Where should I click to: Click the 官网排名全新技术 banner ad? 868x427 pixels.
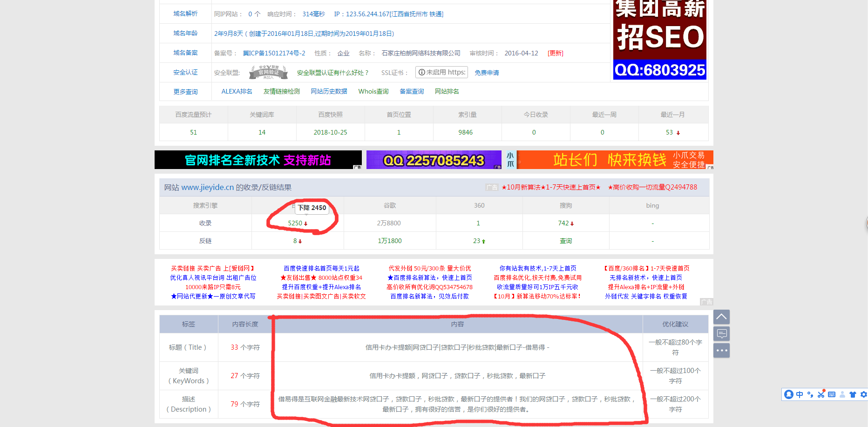258,160
